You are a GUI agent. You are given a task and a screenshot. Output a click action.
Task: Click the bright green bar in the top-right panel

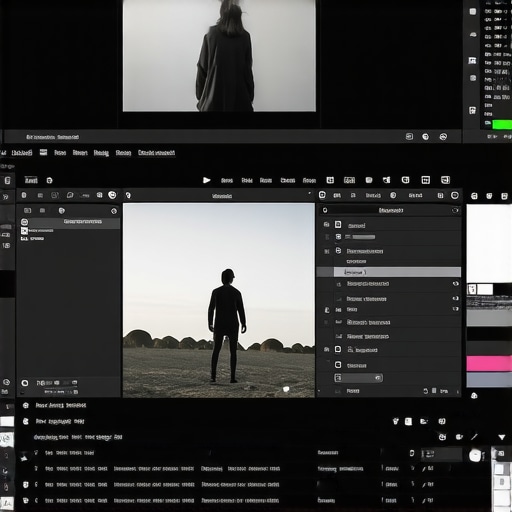coord(502,124)
